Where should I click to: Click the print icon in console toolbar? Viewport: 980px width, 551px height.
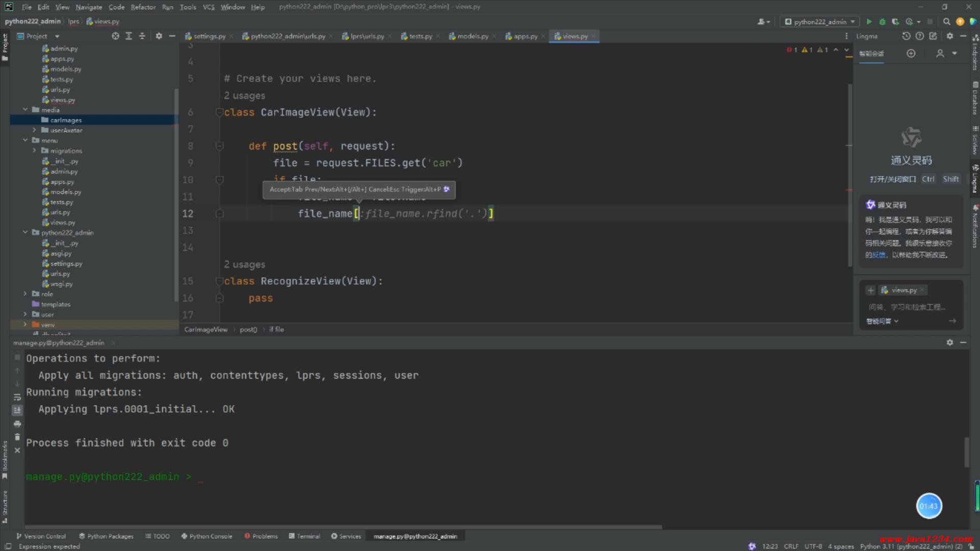(x=17, y=424)
